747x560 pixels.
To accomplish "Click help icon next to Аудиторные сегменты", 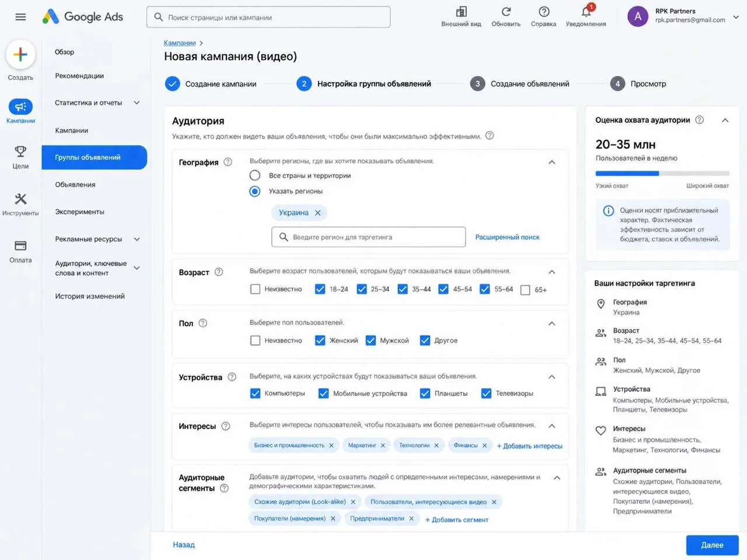I will coord(224,488).
